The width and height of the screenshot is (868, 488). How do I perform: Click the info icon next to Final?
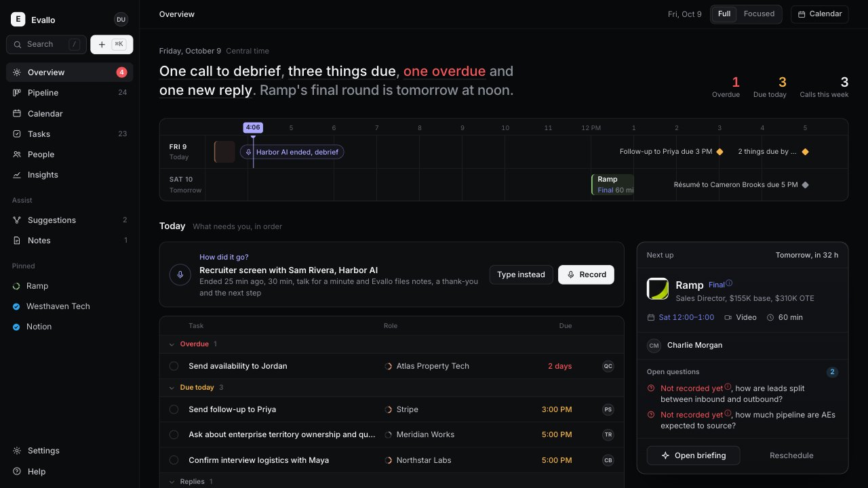point(729,283)
